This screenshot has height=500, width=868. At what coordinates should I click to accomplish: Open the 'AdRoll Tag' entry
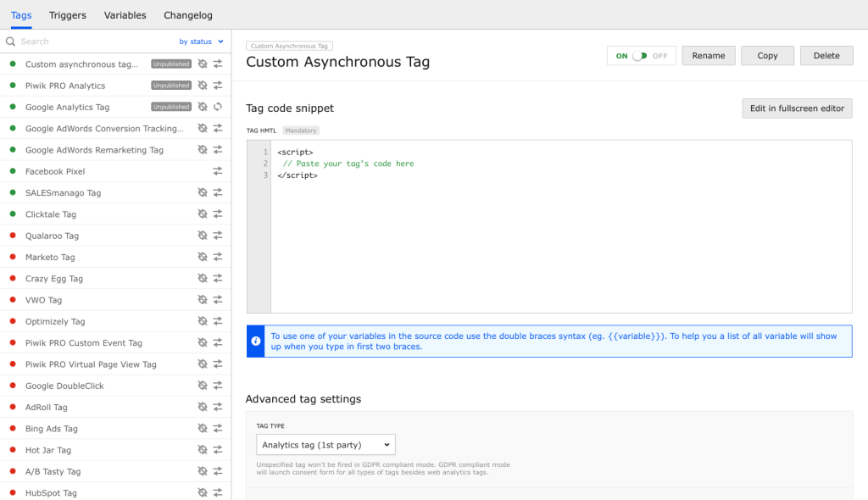coord(47,408)
